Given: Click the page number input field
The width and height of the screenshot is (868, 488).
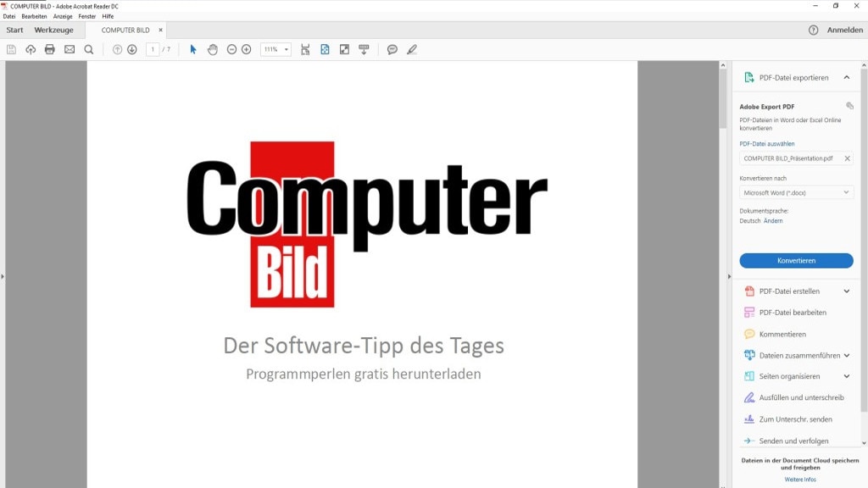Looking at the screenshot, I should pyautogui.click(x=153, y=50).
